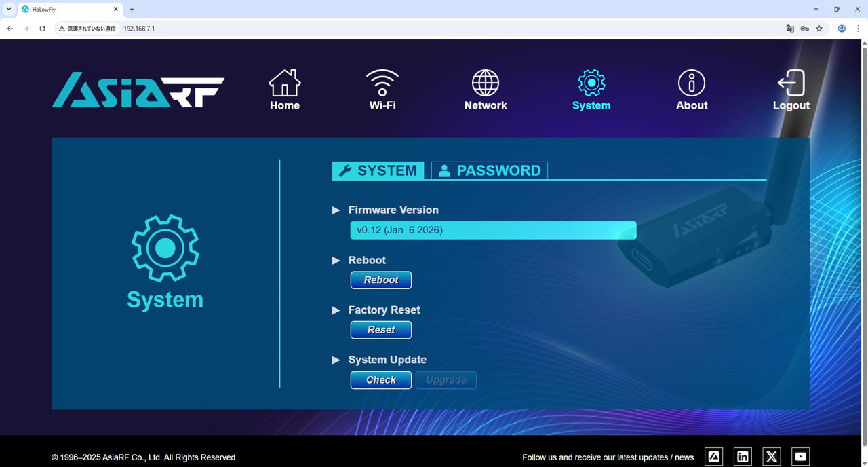This screenshot has height=467, width=868.
Task: Open AsiaRF X (Twitter) footer icon
Action: [x=772, y=457]
